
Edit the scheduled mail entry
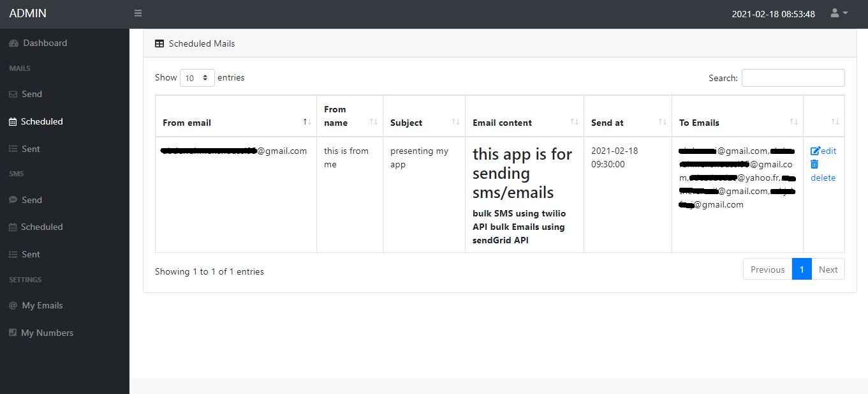click(x=823, y=151)
